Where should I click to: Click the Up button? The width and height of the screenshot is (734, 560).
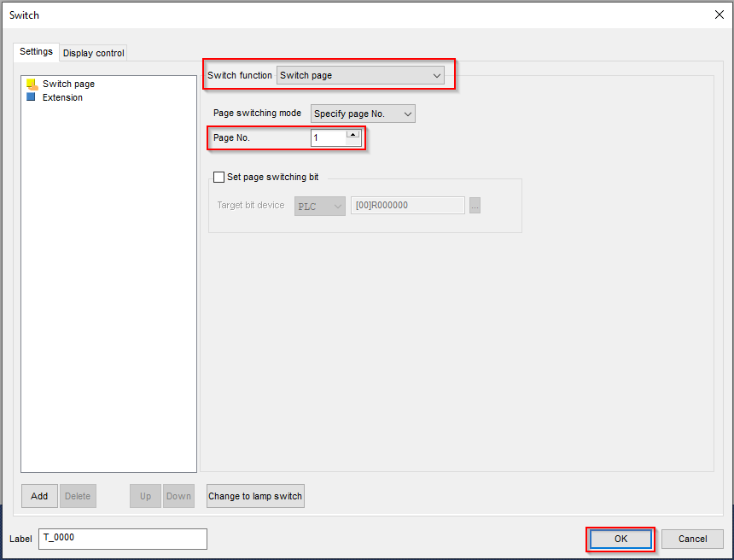(x=146, y=496)
